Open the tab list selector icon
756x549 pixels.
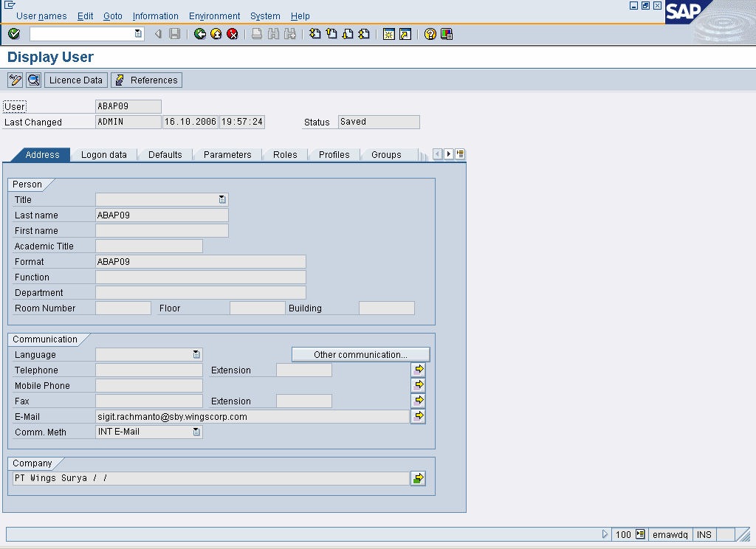460,154
